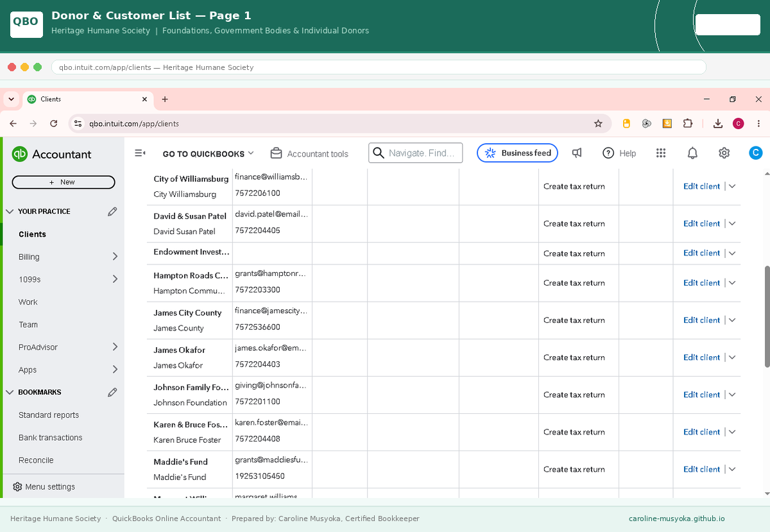Collapse YOUR PRACTICE section chevron

[x=10, y=211]
